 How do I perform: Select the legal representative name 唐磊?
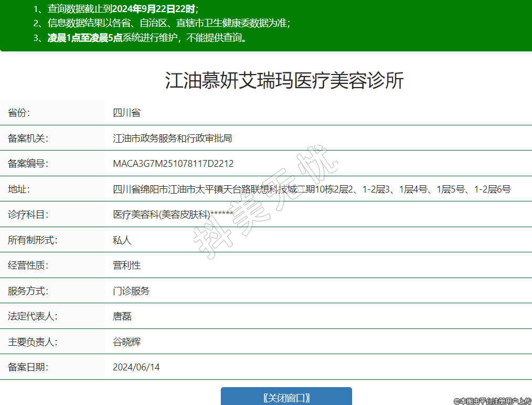122,316
